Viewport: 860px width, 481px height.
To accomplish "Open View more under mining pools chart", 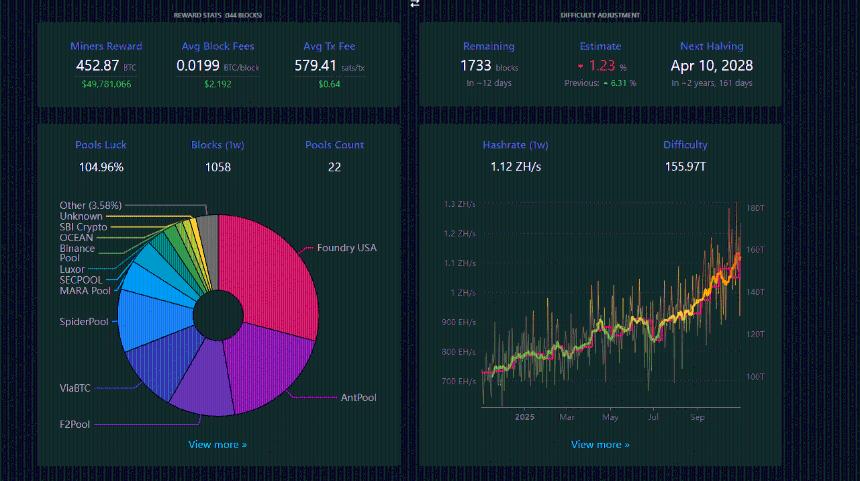I will [217, 444].
